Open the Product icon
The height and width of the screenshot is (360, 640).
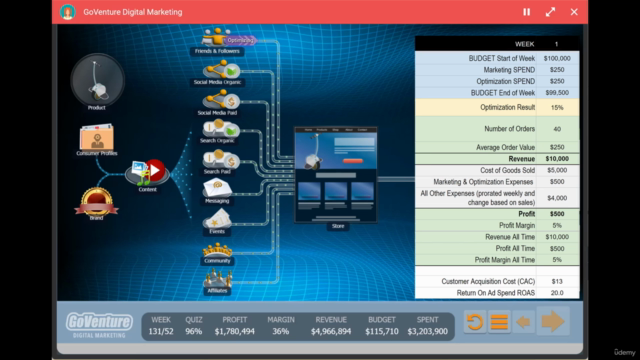pyautogui.click(x=97, y=80)
